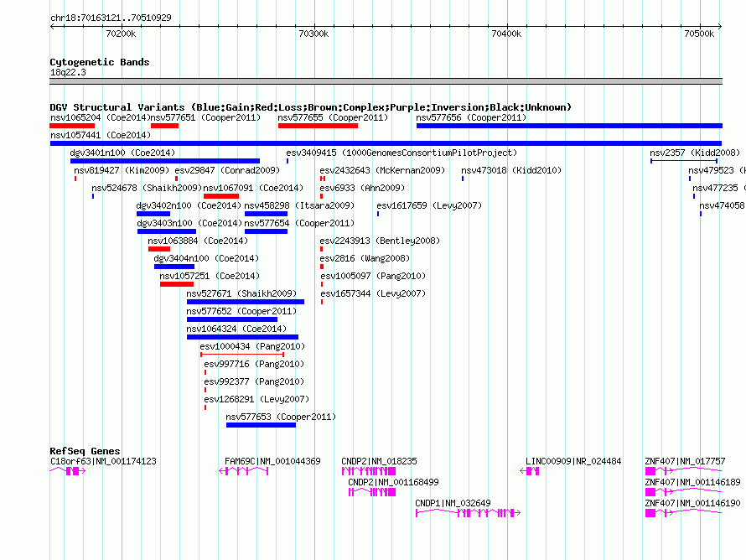Click esv1005097 (Pang2010) label
This screenshot has width=746, height=560.
(373, 276)
